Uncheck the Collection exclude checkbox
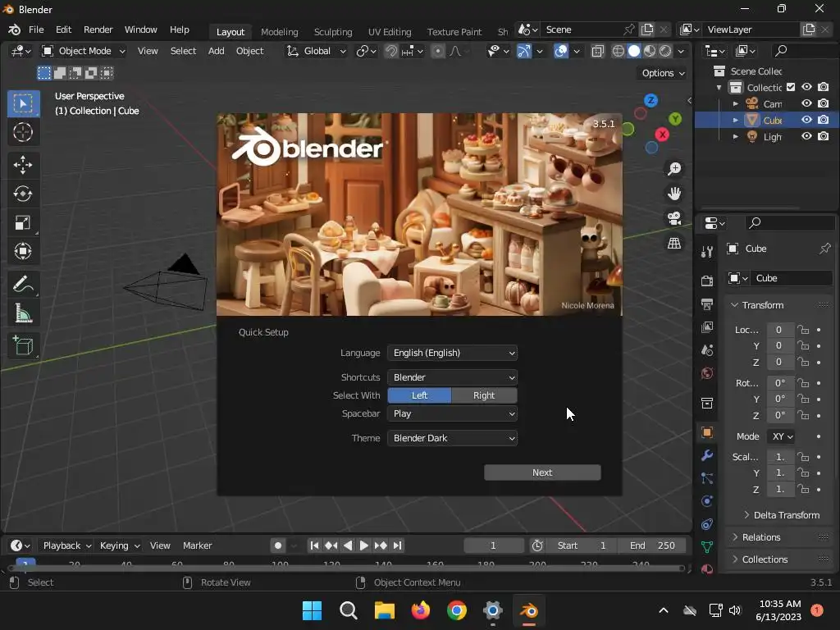The image size is (840, 630). click(791, 87)
